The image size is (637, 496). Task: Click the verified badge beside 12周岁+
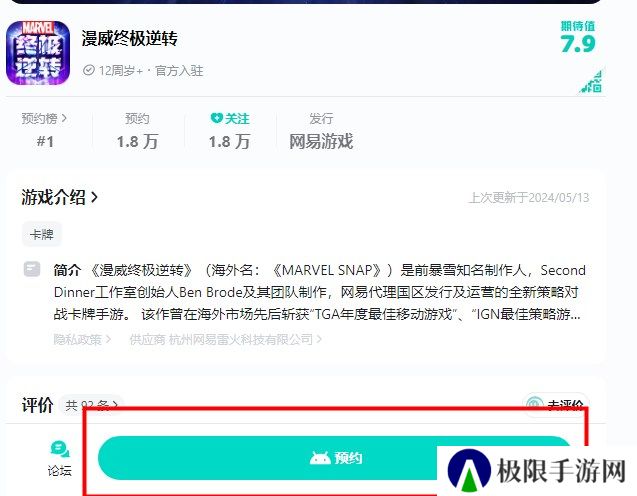pyautogui.click(x=89, y=71)
